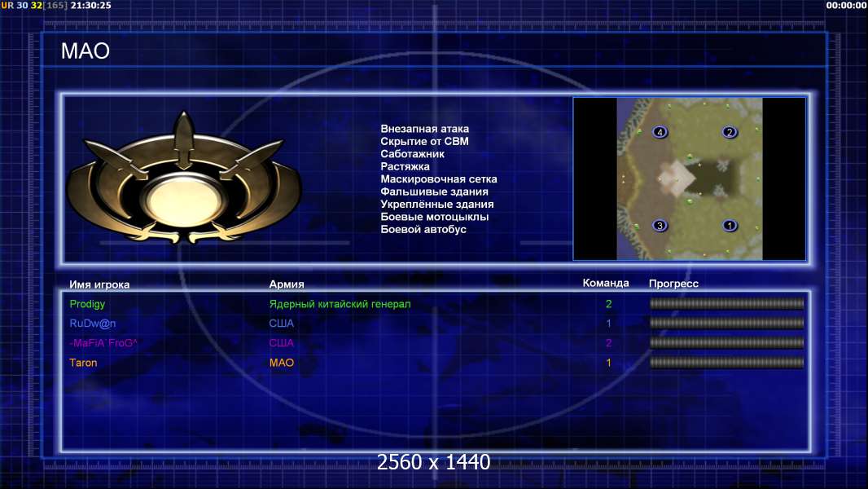
Task: Select the player name RuDw@n
Action: click(x=93, y=324)
